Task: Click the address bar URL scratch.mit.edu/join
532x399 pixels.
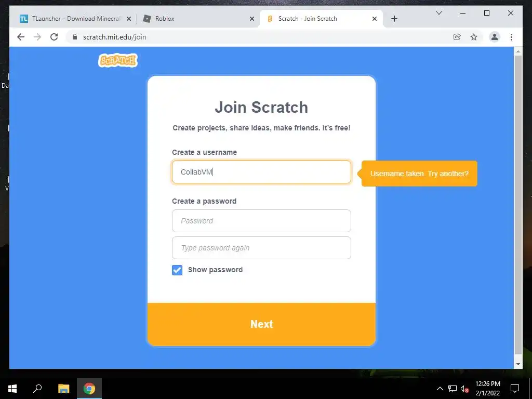Action: [115, 37]
